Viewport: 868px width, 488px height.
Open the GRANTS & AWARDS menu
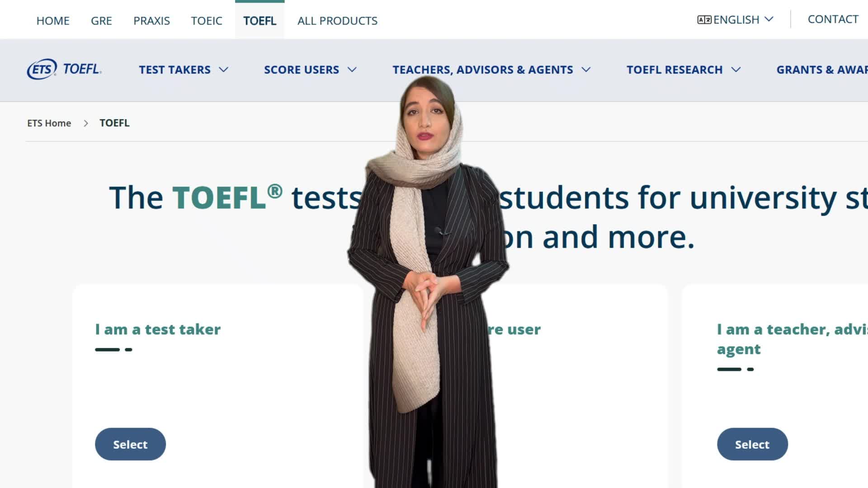click(822, 70)
